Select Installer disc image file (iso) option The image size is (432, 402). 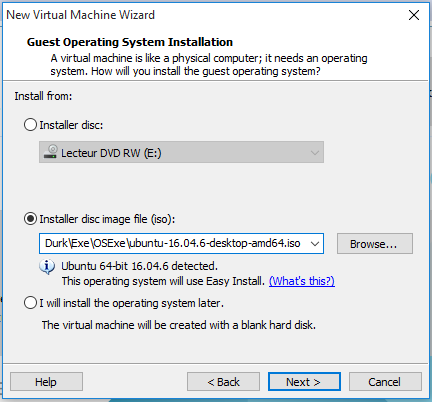coord(30,219)
